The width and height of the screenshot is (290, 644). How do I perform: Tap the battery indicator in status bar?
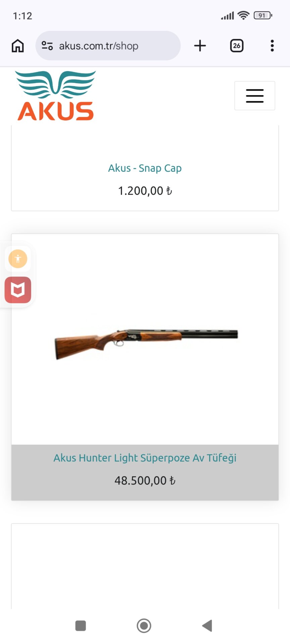(x=263, y=15)
